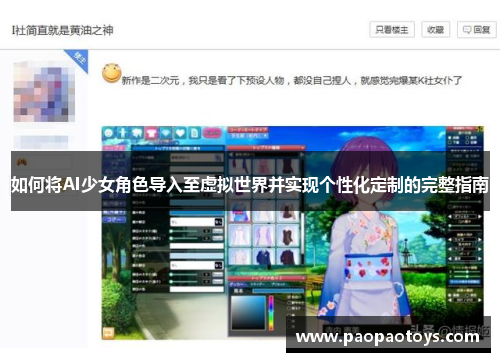
Task: Adjust the first green slider below upper pattern field
Action: point(185,231)
